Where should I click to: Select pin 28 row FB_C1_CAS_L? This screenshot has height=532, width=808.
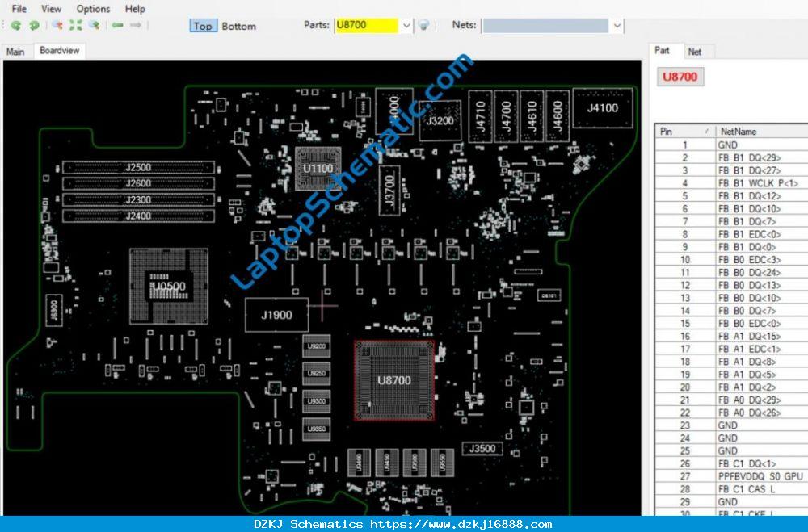731,489
